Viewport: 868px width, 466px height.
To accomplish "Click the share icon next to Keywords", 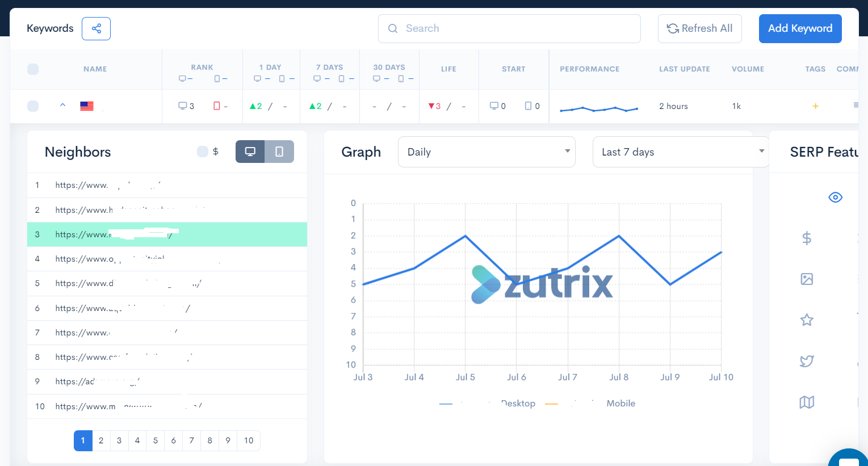I will pyautogui.click(x=96, y=28).
